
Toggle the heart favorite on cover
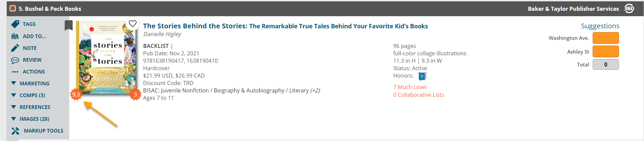click(133, 23)
